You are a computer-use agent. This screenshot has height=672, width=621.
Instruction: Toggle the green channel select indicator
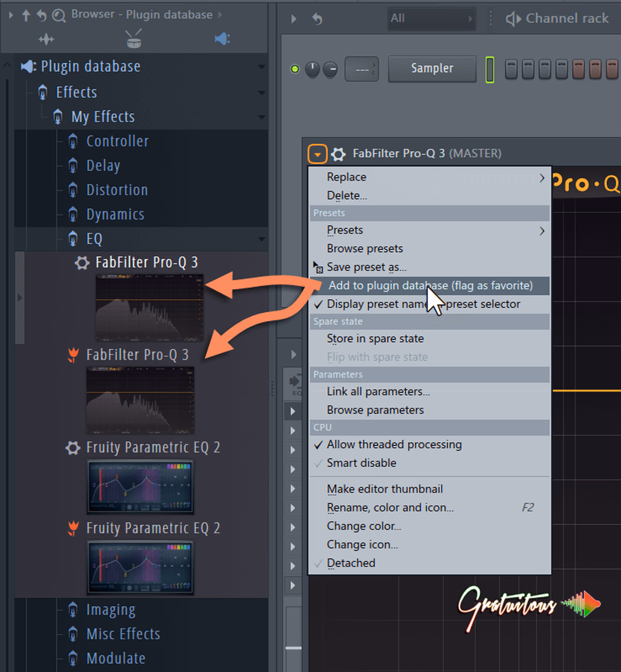[x=490, y=69]
